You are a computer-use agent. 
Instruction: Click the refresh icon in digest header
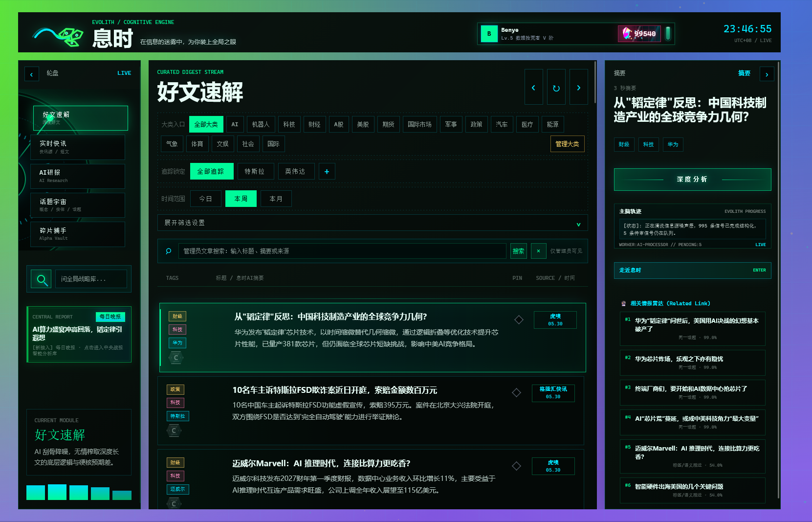pos(556,87)
